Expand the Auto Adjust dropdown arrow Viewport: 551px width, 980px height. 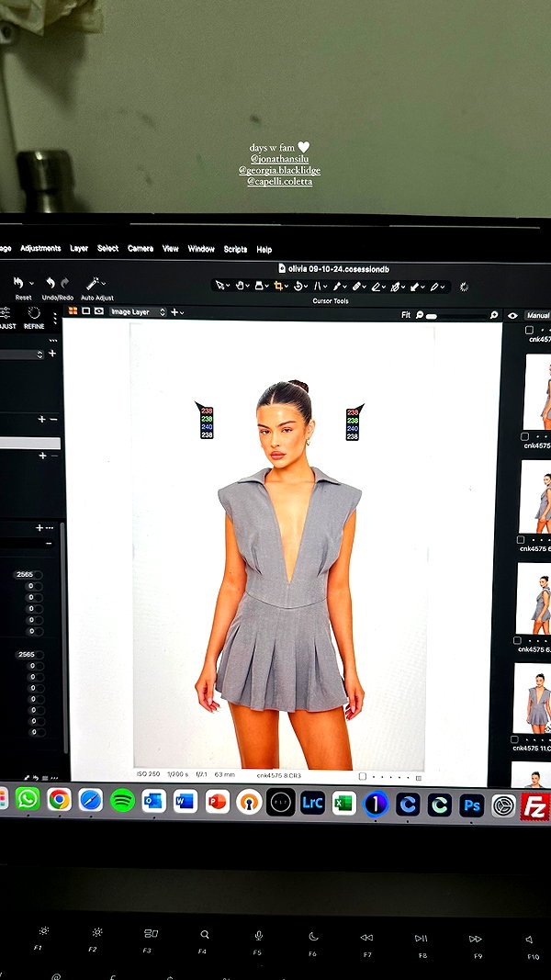[103, 283]
